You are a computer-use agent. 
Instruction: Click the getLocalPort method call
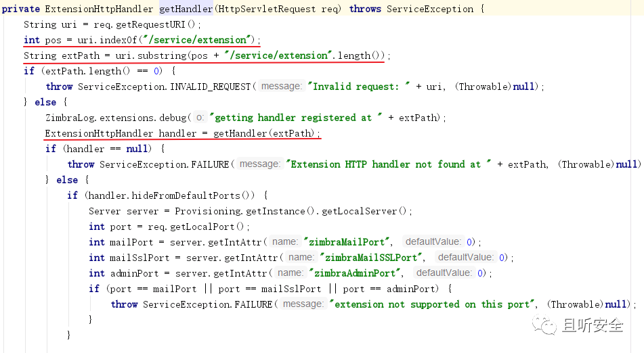pyautogui.click(x=203, y=227)
